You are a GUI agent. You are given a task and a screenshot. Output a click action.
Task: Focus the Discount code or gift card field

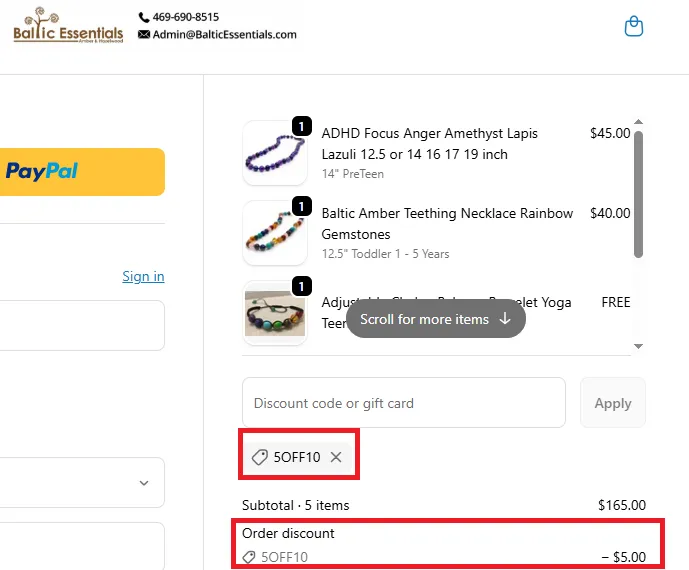coord(404,403)
